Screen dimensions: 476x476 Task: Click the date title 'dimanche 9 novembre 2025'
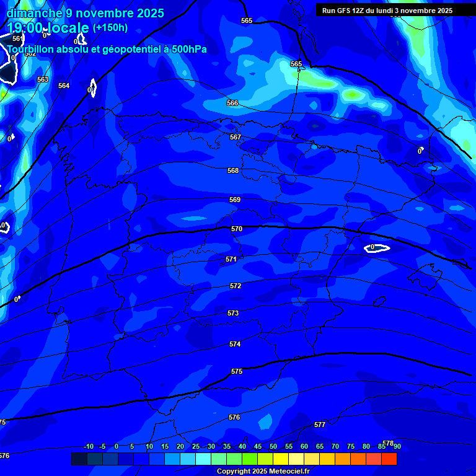click(x=86, y=13)
